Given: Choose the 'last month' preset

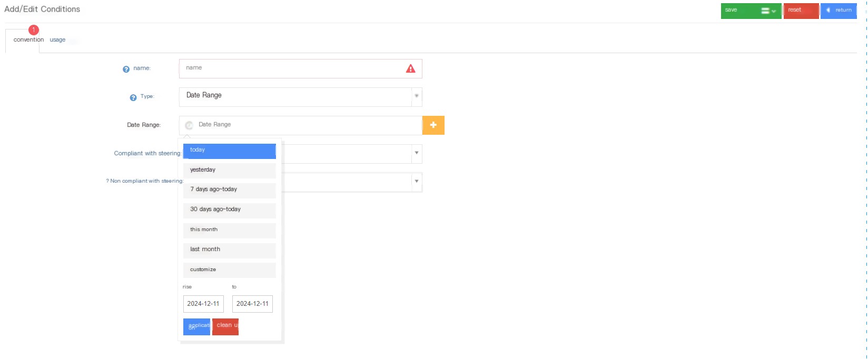Looking at the screenshot, I should tap(230, 250).
